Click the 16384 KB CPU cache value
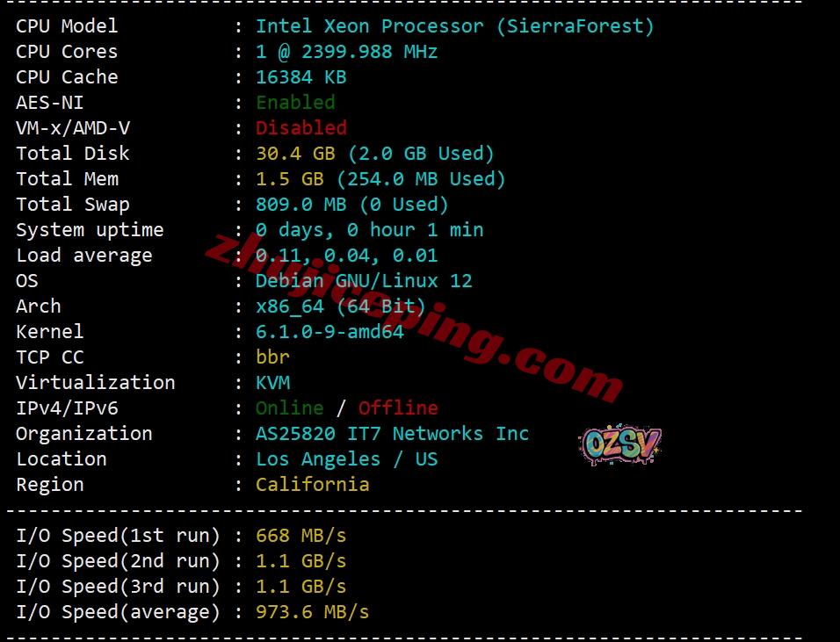 click(301, 77)
